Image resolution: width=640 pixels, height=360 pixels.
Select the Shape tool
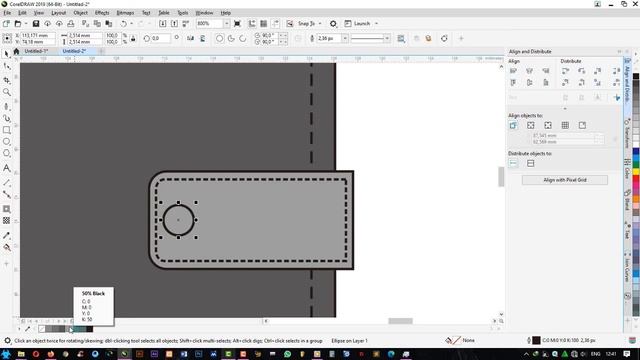click(7, 66)
